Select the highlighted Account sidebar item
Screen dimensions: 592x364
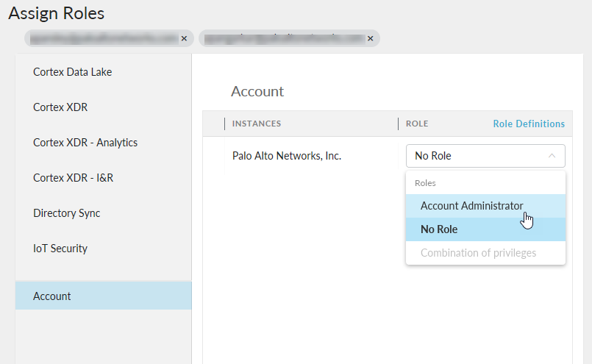point(52,296)
